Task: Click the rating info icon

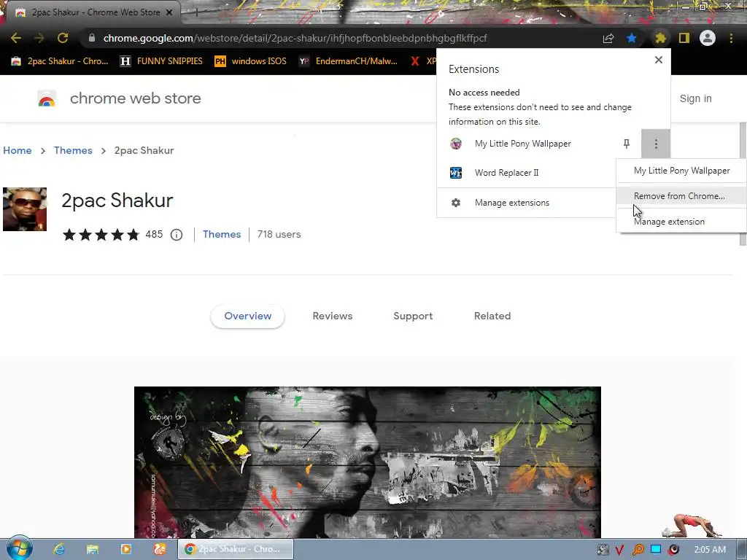Action: [177, 235]
